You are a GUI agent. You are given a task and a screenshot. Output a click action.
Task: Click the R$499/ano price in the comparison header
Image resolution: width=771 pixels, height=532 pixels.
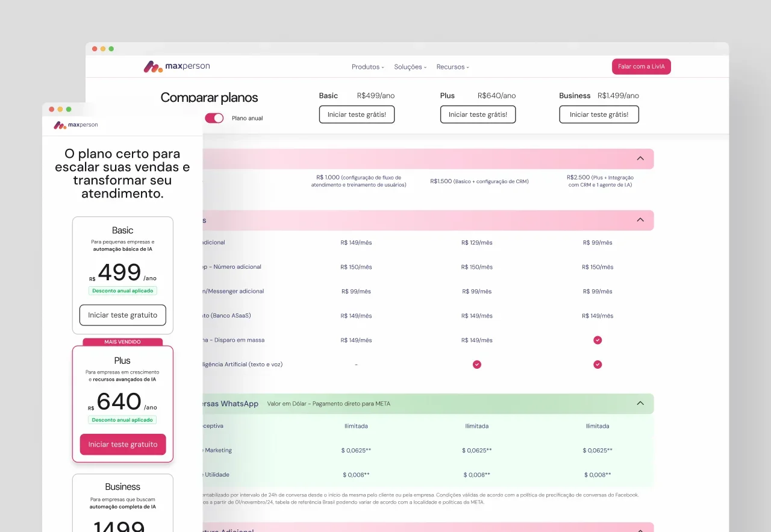pyautogui.click(x=376, y=96)
